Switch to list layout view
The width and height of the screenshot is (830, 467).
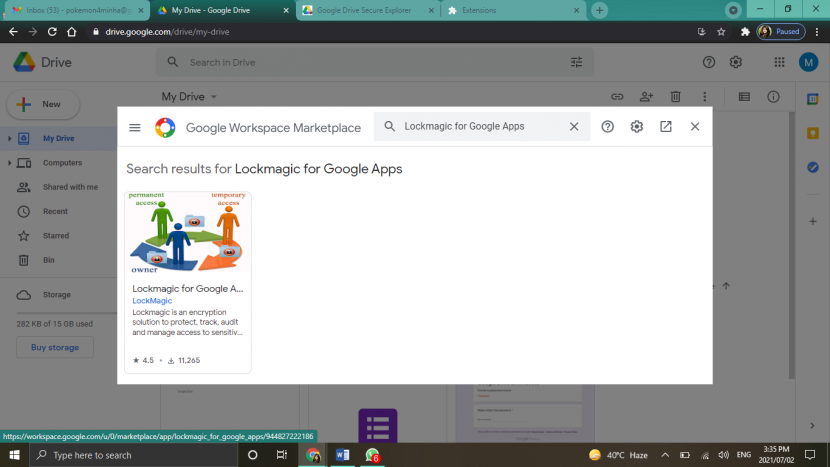point(744,97)
